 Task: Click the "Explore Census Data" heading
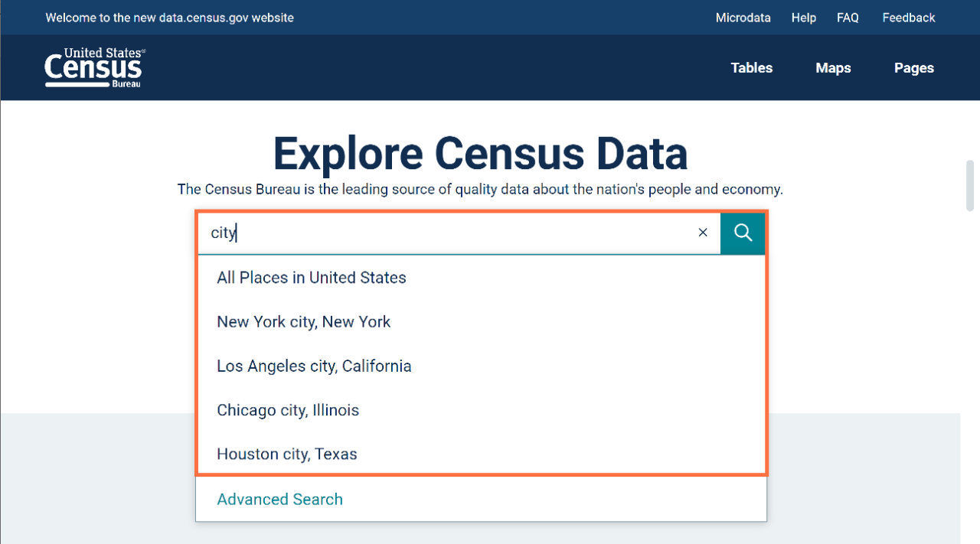click(480, 153)
